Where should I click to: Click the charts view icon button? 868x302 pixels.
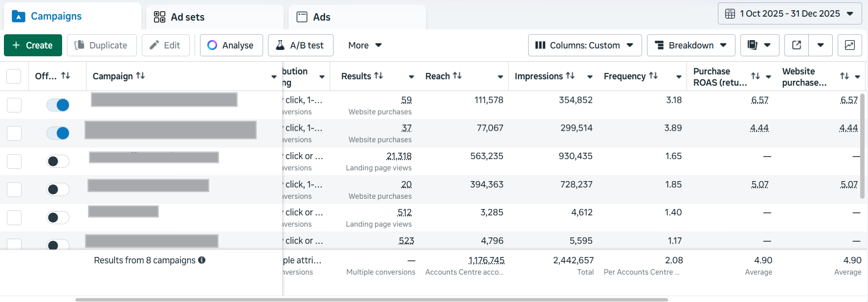(849, 45)
